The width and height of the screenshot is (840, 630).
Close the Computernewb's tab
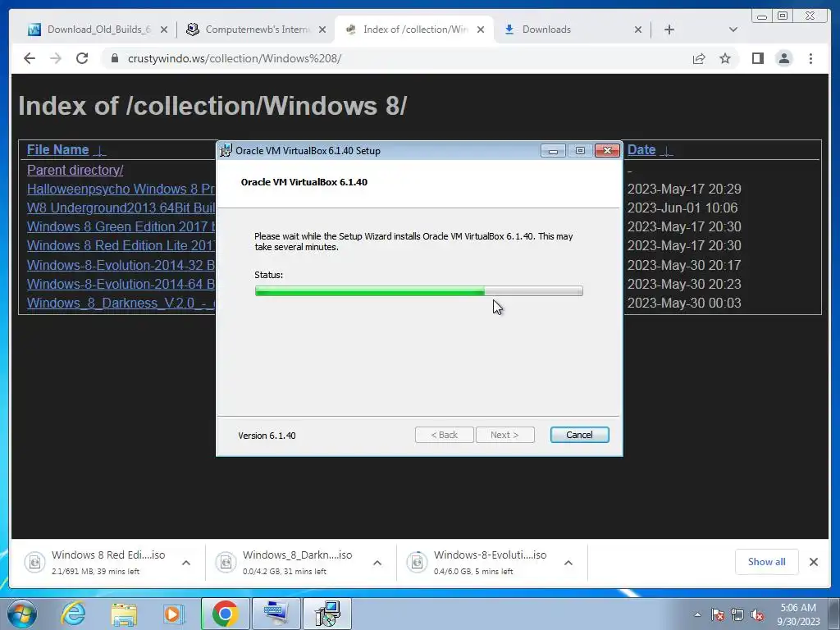322,30
